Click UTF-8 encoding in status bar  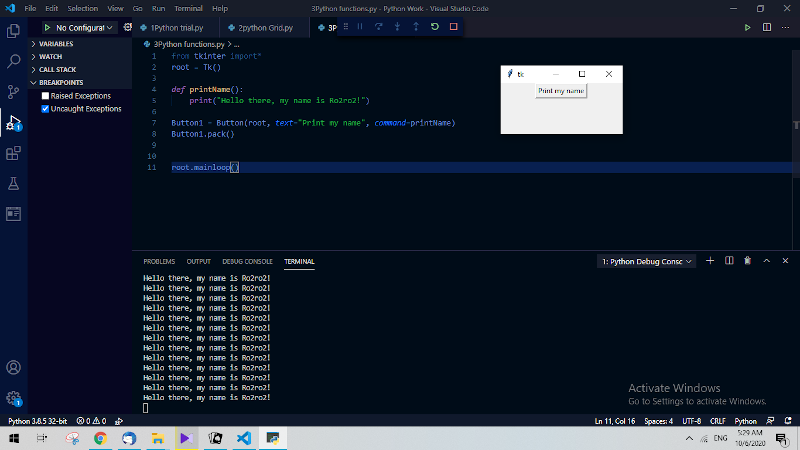click(x=691, y=421)
